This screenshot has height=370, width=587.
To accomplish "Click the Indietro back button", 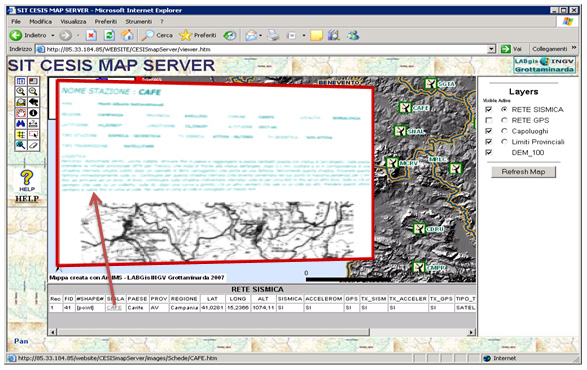I will tap(28, 35).
